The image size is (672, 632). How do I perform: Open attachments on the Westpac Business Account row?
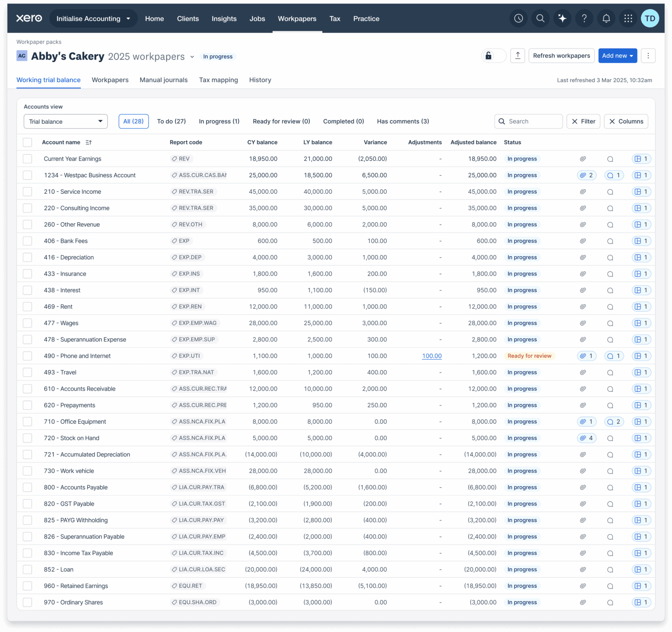[x=587, y=175]
